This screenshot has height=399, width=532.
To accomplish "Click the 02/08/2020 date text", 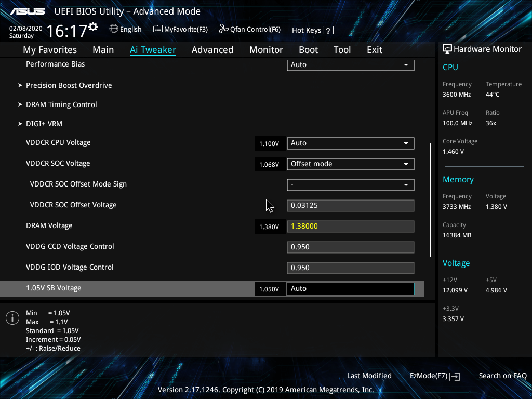I will tap(26, 29).
